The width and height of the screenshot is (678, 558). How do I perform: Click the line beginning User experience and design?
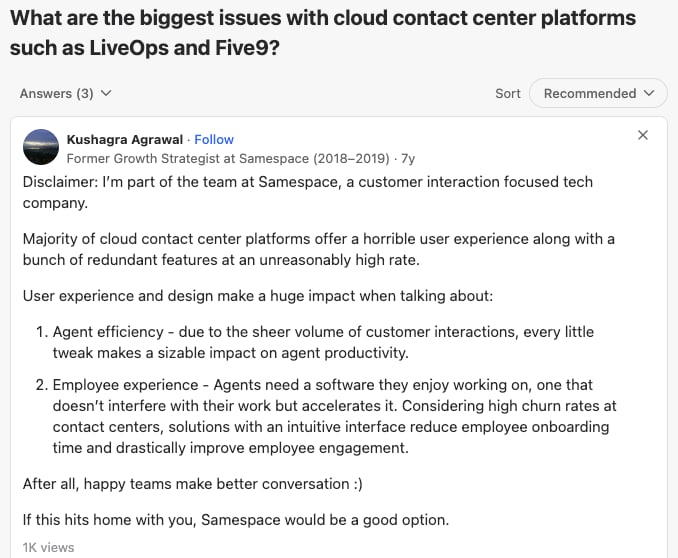click(258, 296)
